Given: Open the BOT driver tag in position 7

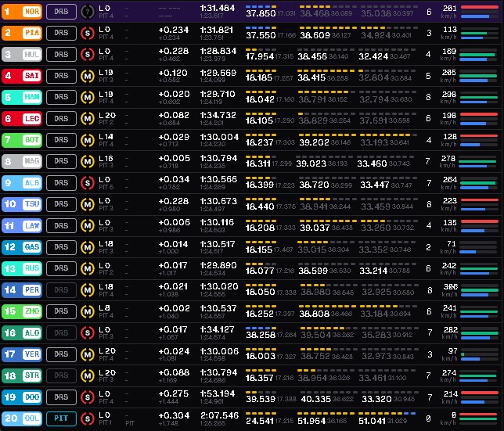Looking at the screenshot, I should [22, 141].
